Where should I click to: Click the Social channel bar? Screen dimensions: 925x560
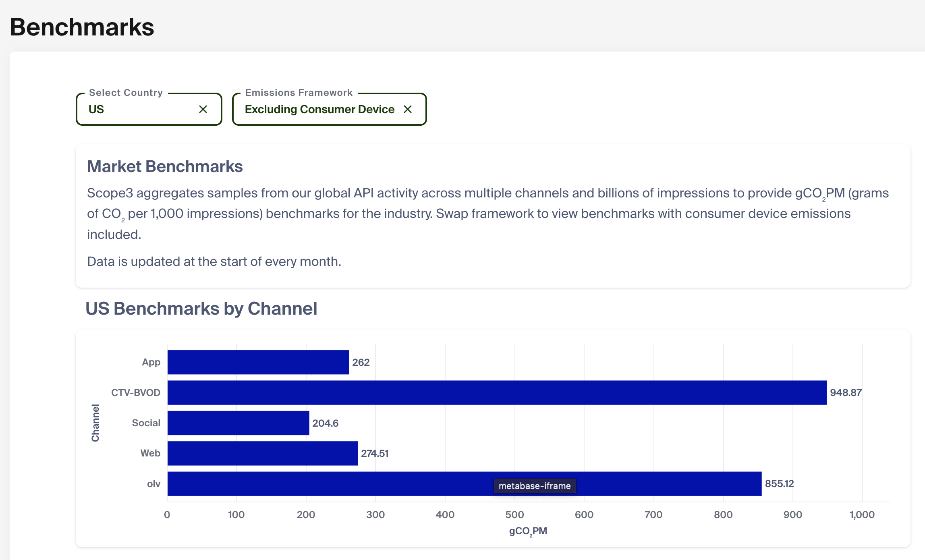tap(238, 423)
